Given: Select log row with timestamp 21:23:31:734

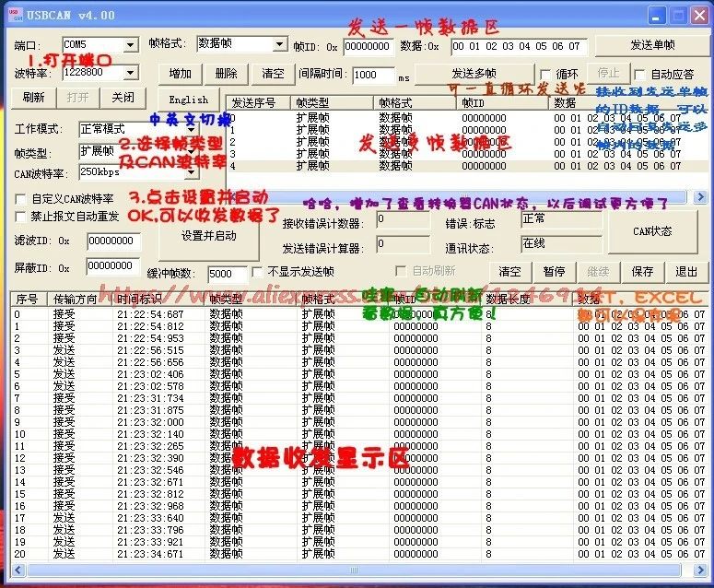Looking at the screenshot, I should point(359,398).
